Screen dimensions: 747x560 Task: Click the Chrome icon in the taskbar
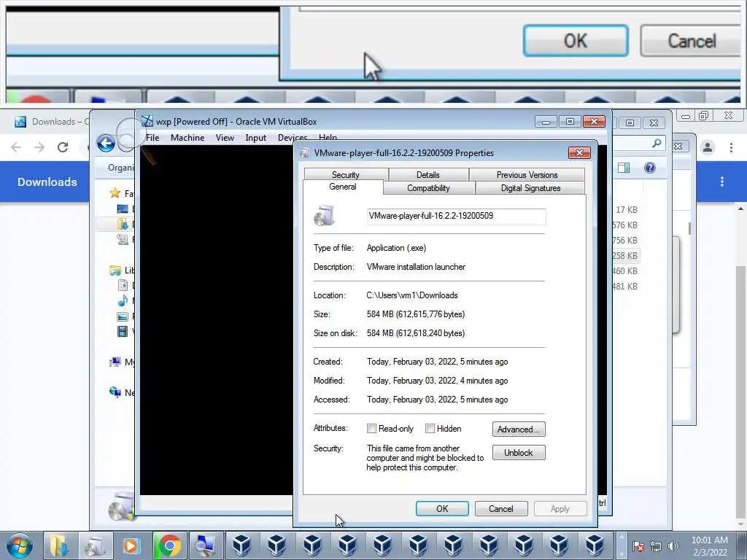point(169,545)
